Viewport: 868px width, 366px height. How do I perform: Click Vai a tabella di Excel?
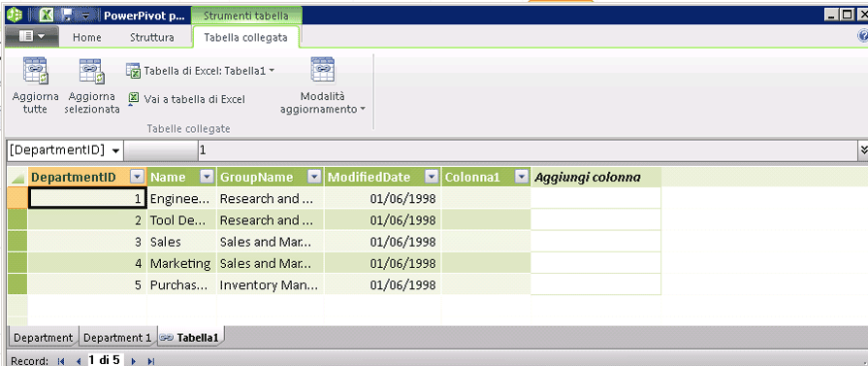click(x=194, y=99)
